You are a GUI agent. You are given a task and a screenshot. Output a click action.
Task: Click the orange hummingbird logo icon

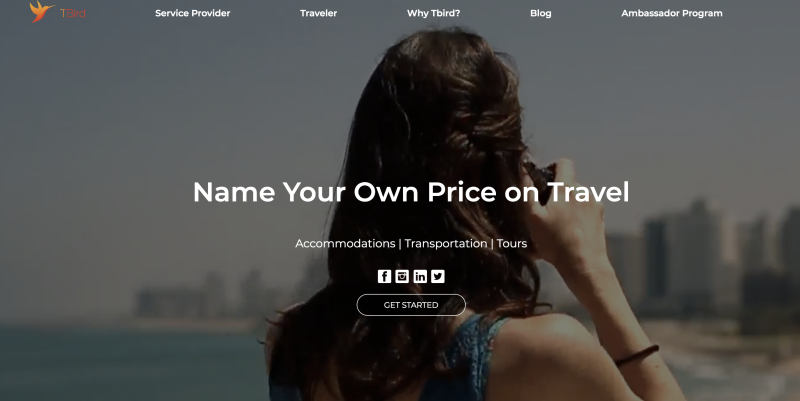click(x=41, y=12)
